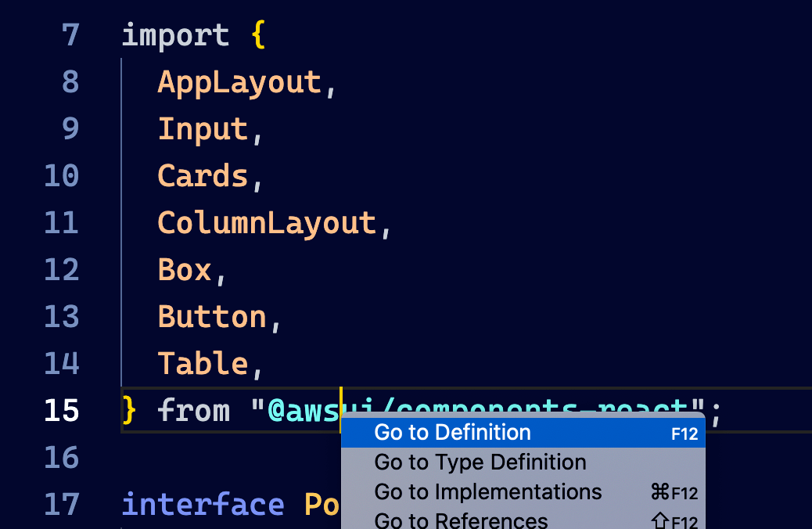
Task: Click "Go to Implementations" menu entry
Action: (488, 491)
